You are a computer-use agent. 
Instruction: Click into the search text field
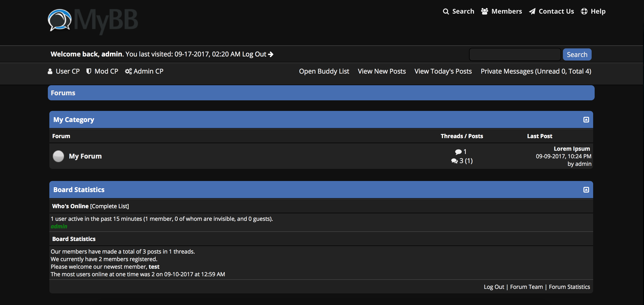pos(515,54)
